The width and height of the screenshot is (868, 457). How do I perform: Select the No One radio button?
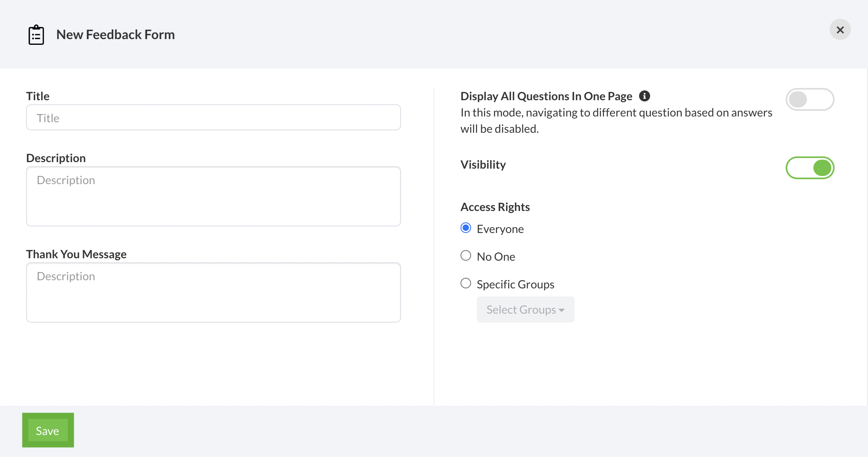[x=466, y=256]
